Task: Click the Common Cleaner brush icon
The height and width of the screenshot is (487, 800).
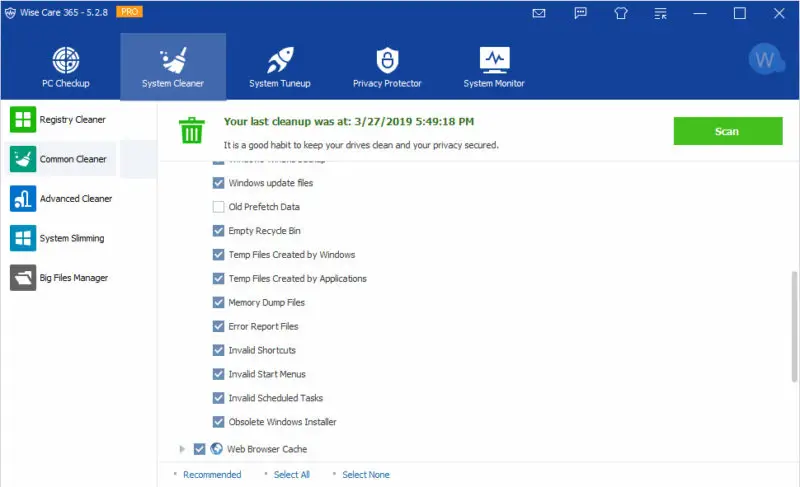Action: point(23,159)
